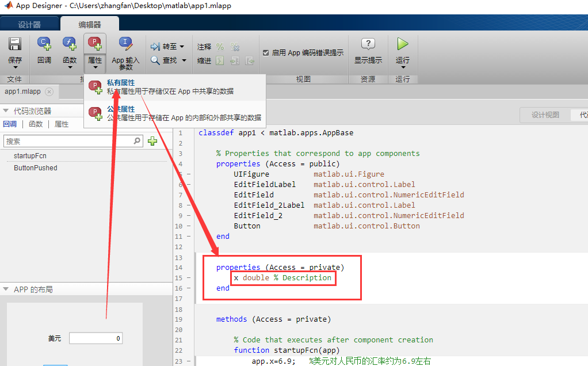This screenshot has height=366, width=588.
Task: Switch to 回调 tab in code browser
Action: [x=10, y=124]
